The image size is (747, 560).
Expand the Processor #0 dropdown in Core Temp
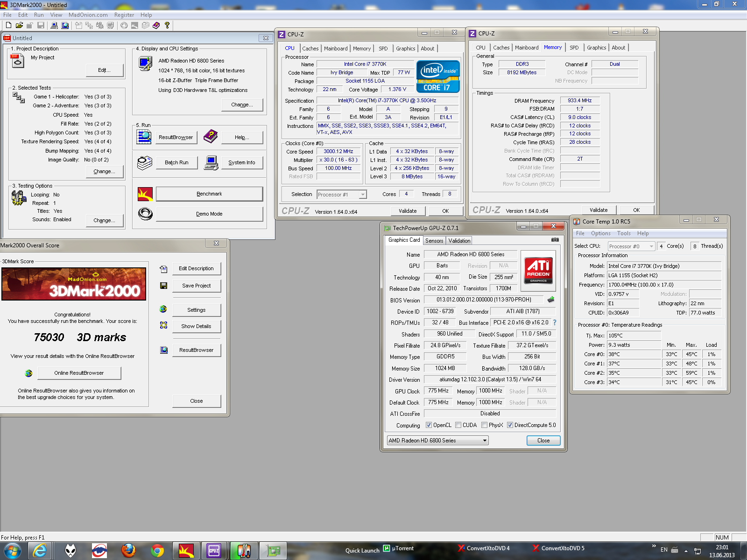(x=631, y=246)
